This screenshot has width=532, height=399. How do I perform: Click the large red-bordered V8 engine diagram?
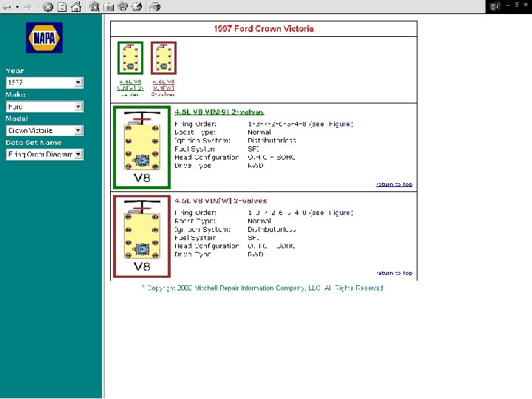click(x=142, y=236)
